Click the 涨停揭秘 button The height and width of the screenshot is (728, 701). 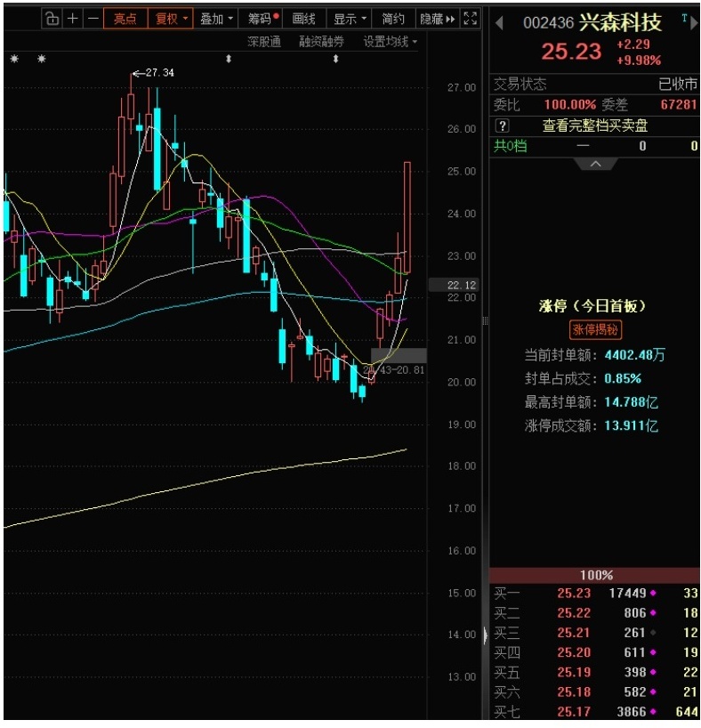[x=595, y=329]
